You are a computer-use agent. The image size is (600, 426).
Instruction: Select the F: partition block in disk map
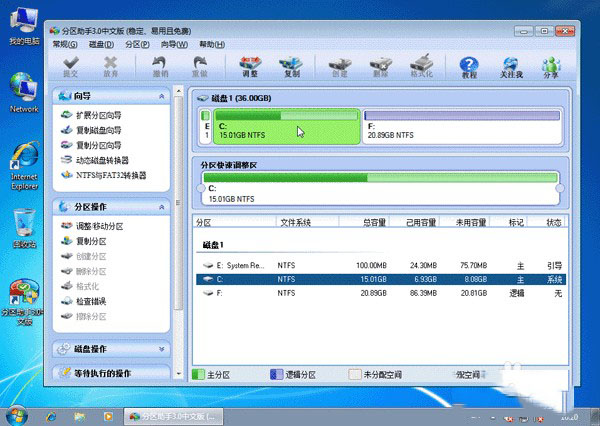click(x=461, y=127)
